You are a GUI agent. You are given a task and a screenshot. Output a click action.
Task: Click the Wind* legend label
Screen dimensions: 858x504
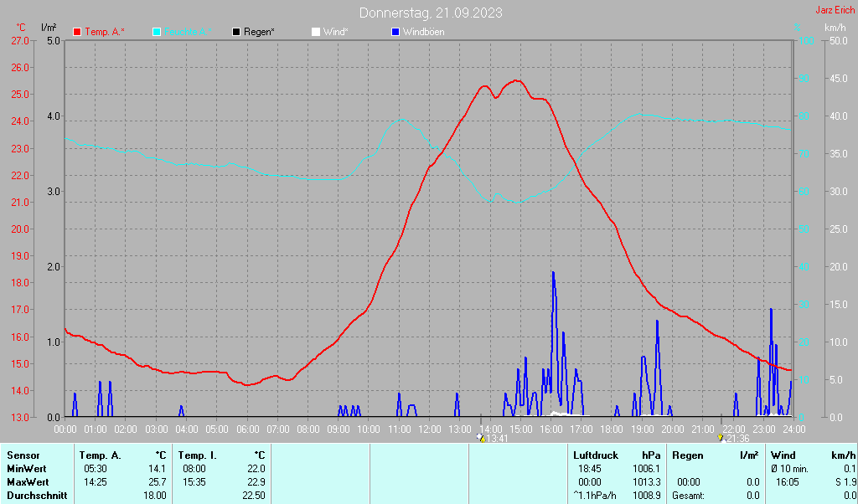(335, 32)
